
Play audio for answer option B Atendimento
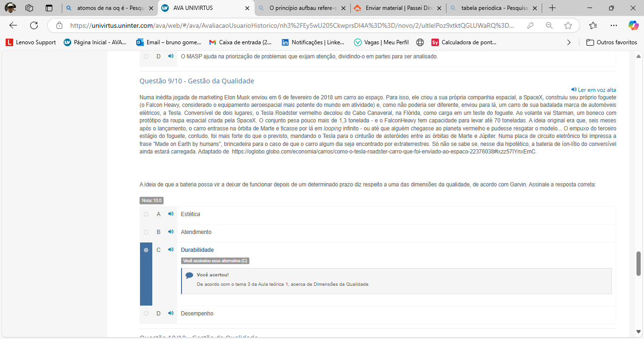(x=171, y=232)
